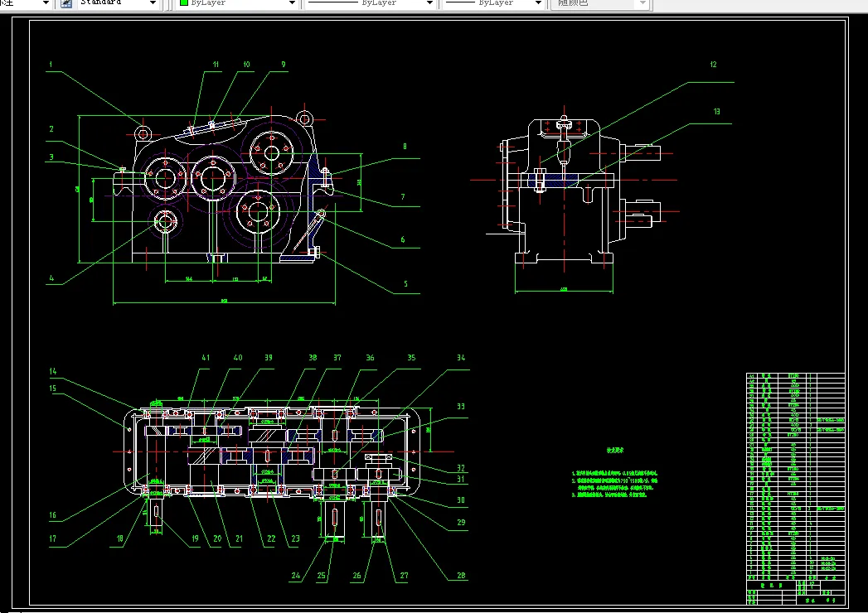Select part balloon label 37
This screenshot has height=613, width=868.
click(x=337, y=357)
